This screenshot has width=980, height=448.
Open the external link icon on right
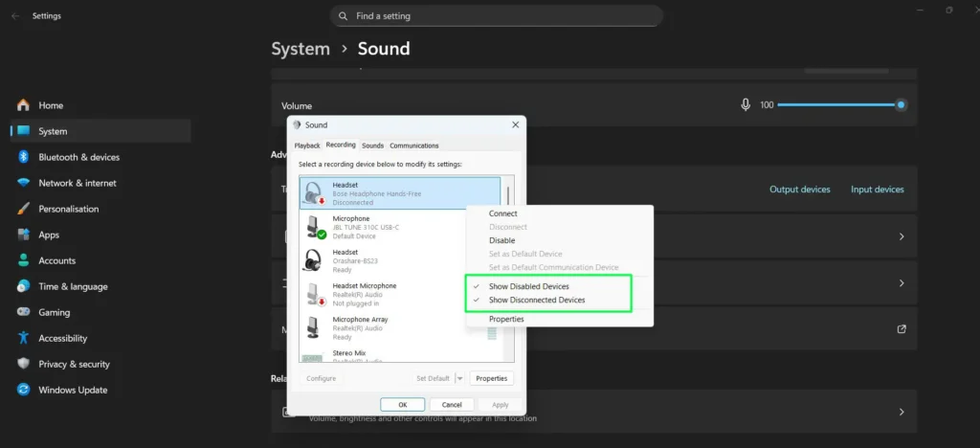pyautogui.click(x=902, y=329)
